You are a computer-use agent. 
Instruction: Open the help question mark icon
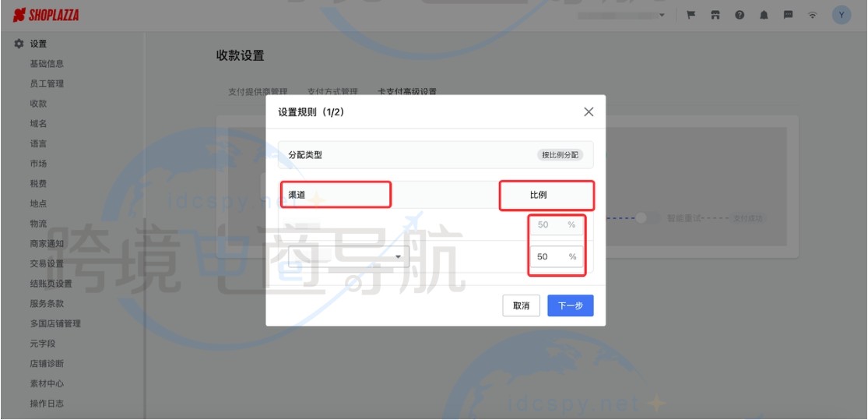(740, 16)
